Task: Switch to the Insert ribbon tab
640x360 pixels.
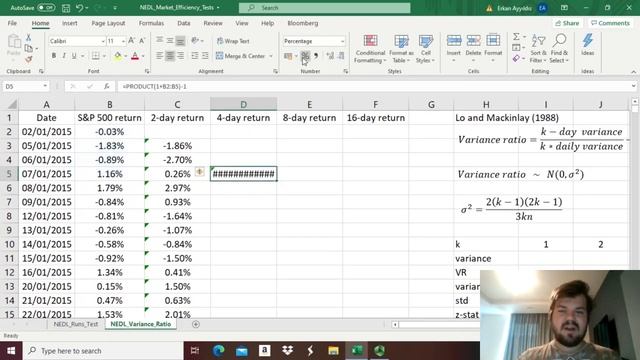Action: tap(69, 23)
